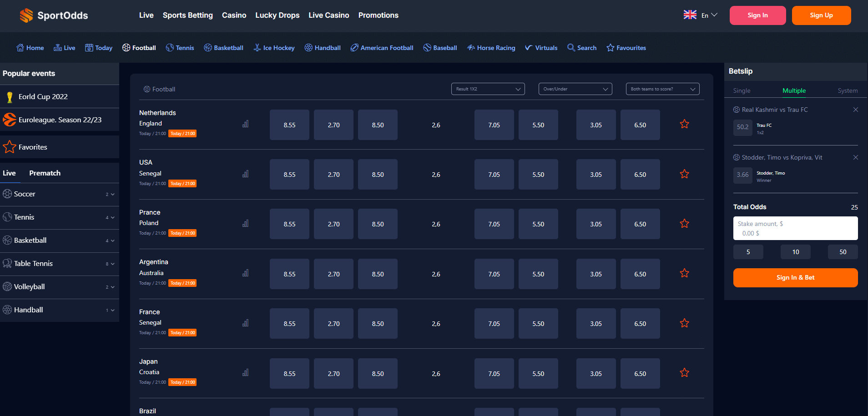Select Ice Hockey in the sports bar
The width and height of the screenshot is (868, 416).
(x=274, y=48)
